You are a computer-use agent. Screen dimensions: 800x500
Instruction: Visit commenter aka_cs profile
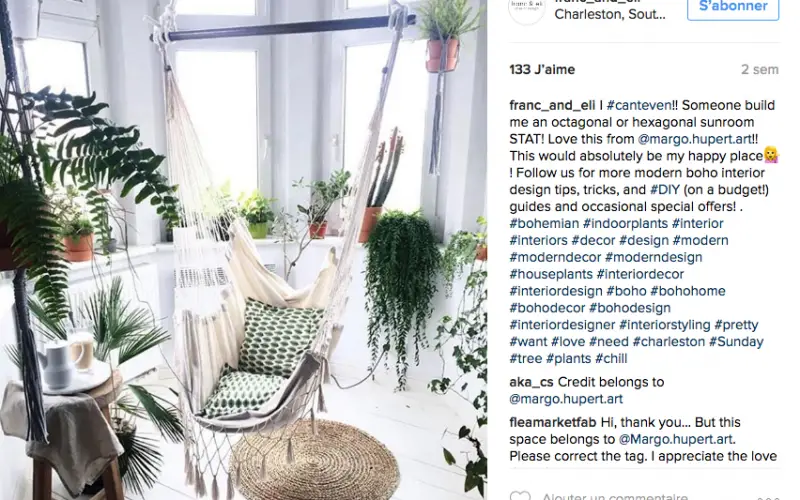(x=532, y=382)
